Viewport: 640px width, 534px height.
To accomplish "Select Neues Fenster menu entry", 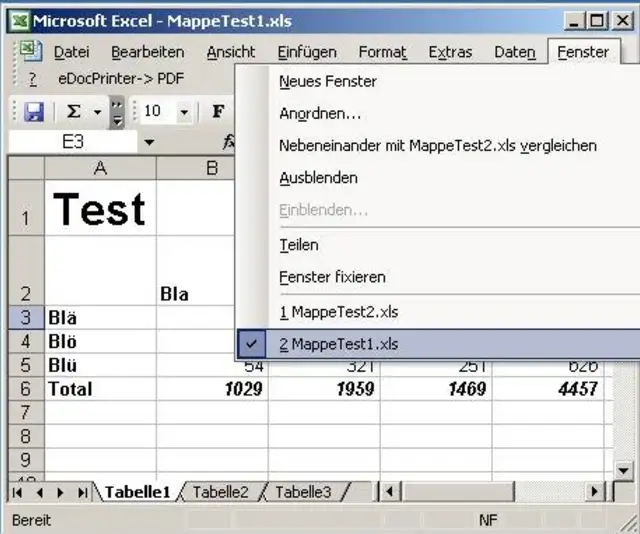I will click(438, 82).
